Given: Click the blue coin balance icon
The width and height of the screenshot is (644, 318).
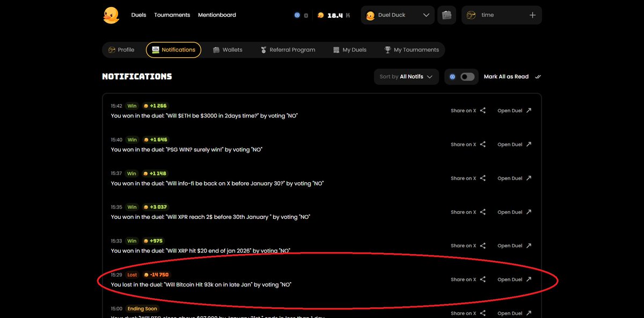Looking at the screenshot, I should click(297, 16).
